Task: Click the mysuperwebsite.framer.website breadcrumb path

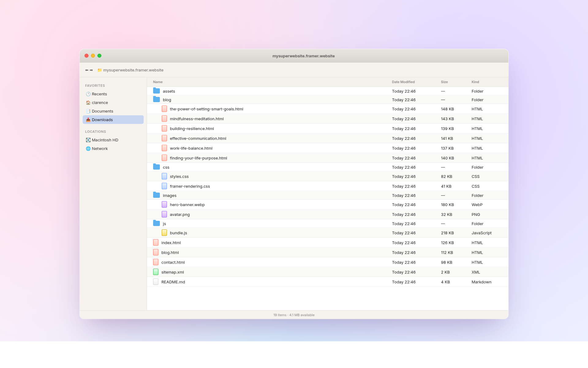Action: click(x=133, y=70)
